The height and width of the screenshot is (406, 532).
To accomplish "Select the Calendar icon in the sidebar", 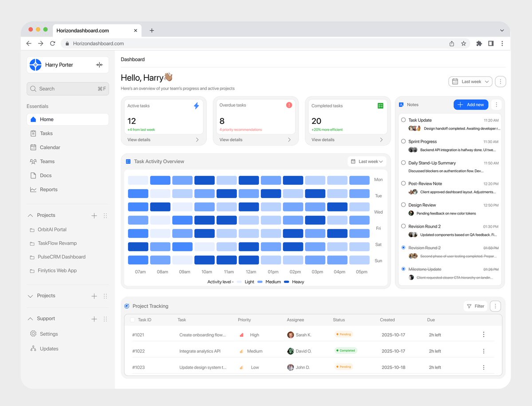I will (33, 147).
